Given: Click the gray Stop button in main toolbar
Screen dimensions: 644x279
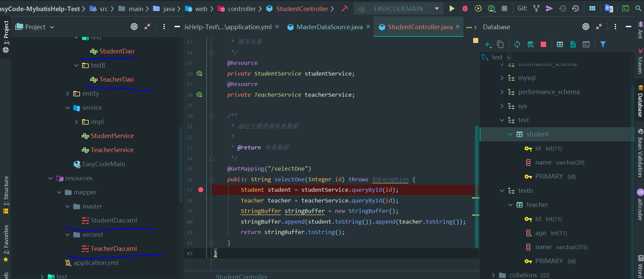Looking at the screenshot, I should (504, 8).
